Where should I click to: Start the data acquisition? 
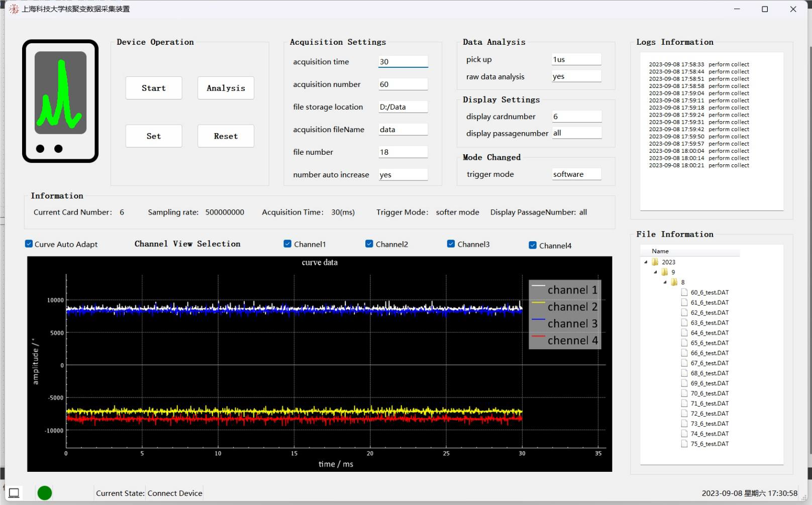(x=154, y=88)
